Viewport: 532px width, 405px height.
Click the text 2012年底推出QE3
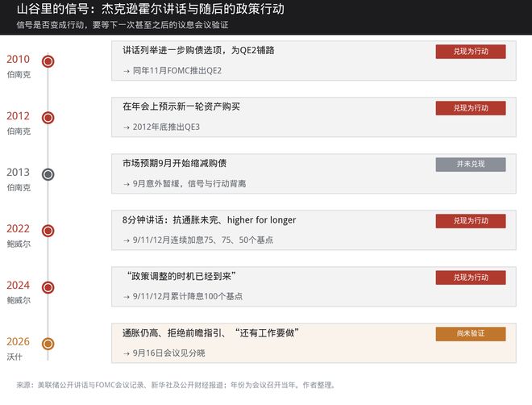[166, 127]
